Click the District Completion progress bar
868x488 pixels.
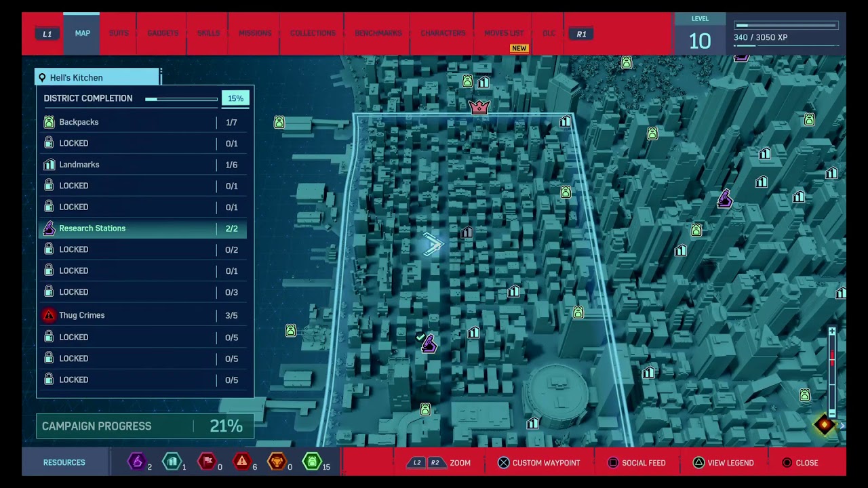(182, 99)
